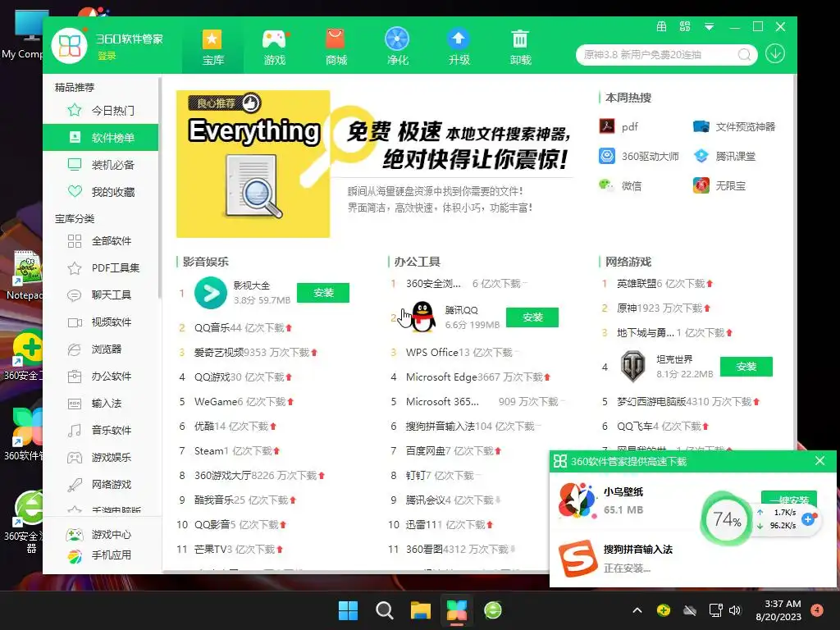
Task: Open the 升级 upgrade tab
Action: point(459,47)
